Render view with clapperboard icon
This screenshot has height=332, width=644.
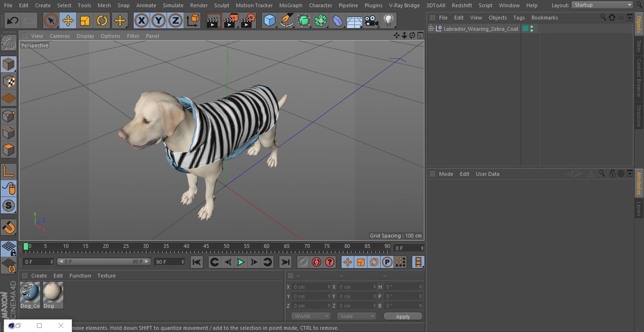[x=213, y=21]
